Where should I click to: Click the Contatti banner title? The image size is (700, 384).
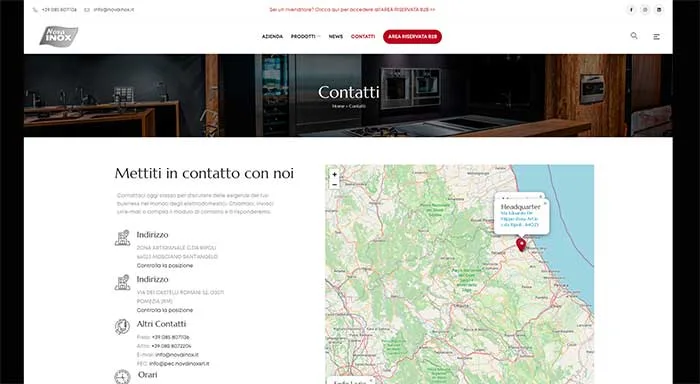(x=349, y=92)
